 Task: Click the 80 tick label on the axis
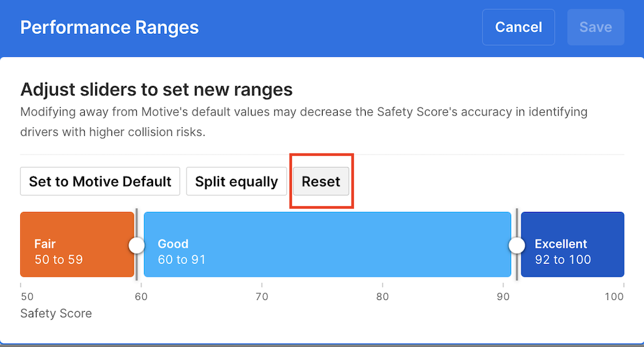point(383,297)
